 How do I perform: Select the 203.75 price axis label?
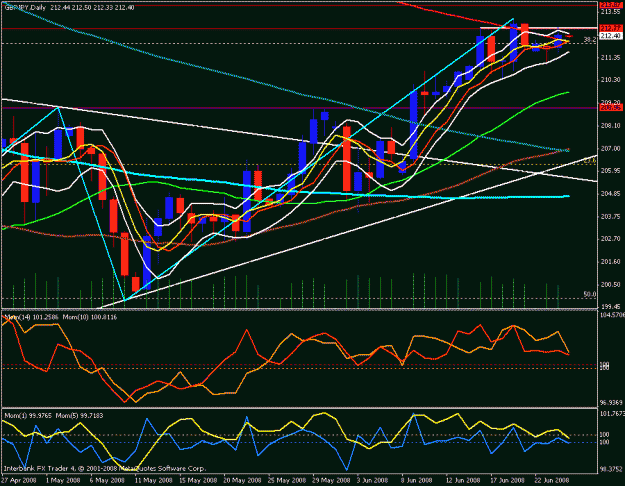pos(611,216)
